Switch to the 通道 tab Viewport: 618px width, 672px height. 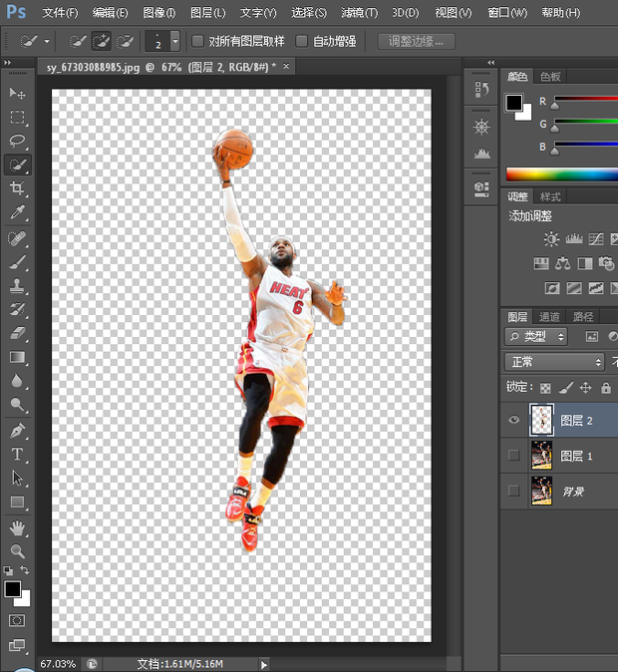549,317
